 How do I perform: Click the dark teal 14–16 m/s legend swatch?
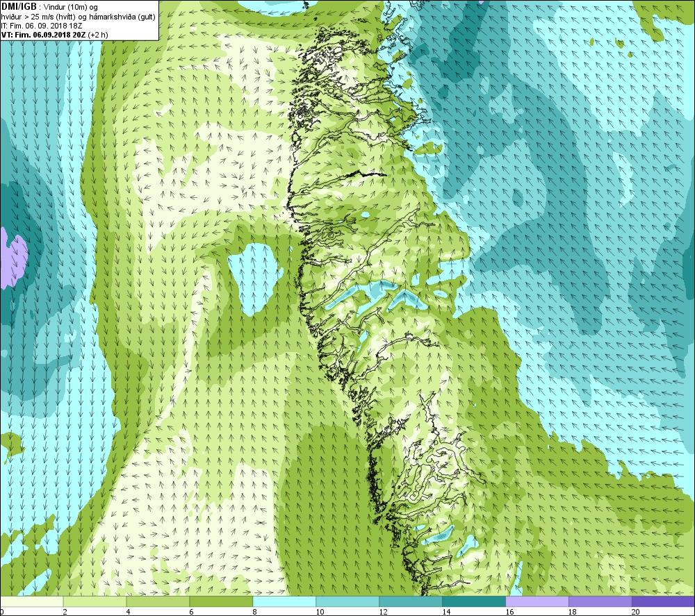[x=474, y=601]
